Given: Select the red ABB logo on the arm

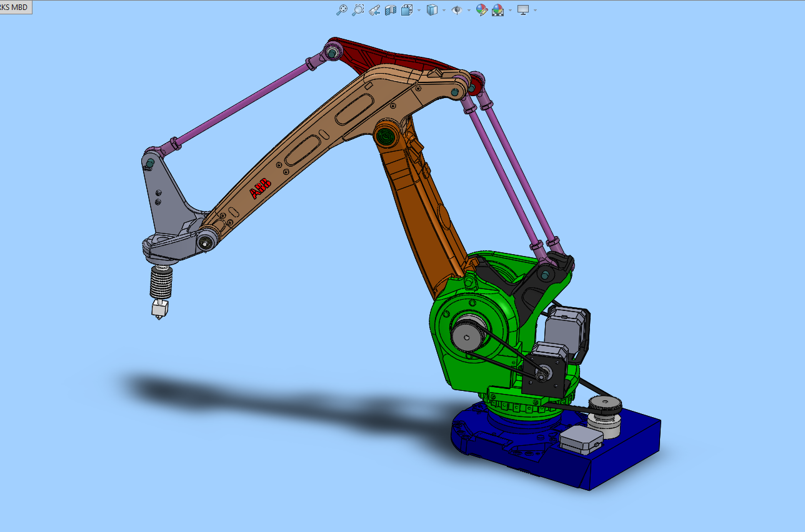Looking at the screenshot, I should tap(261, 188).
